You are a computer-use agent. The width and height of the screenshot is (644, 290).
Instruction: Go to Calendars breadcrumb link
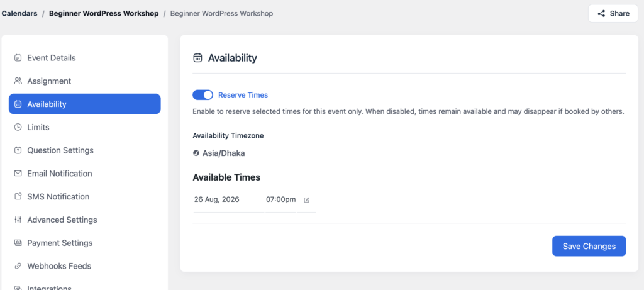pos(19,14)
